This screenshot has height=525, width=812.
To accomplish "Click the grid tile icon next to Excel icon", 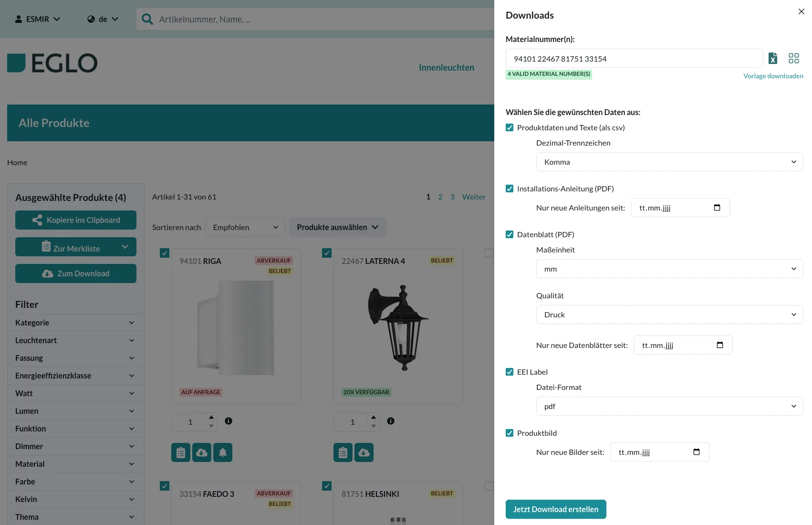I will coord(793,58).
